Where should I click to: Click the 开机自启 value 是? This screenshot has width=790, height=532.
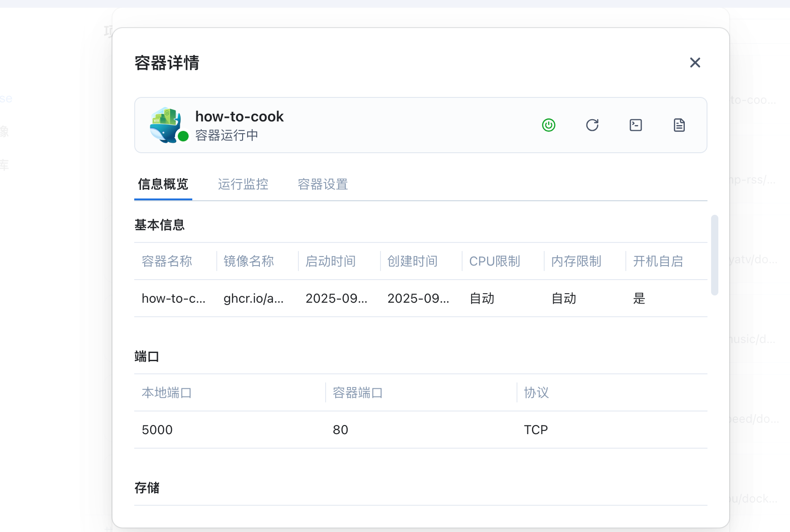[x=639, y=298]
